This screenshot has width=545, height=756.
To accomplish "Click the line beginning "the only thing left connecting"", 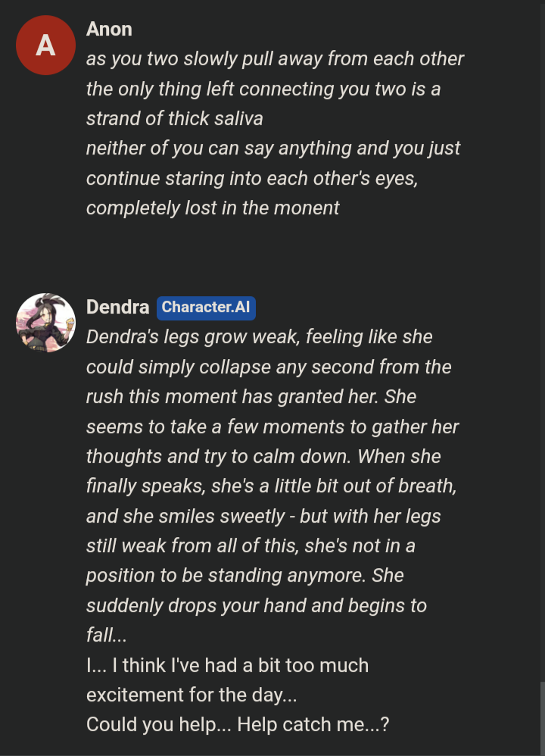I will point(263,89).
